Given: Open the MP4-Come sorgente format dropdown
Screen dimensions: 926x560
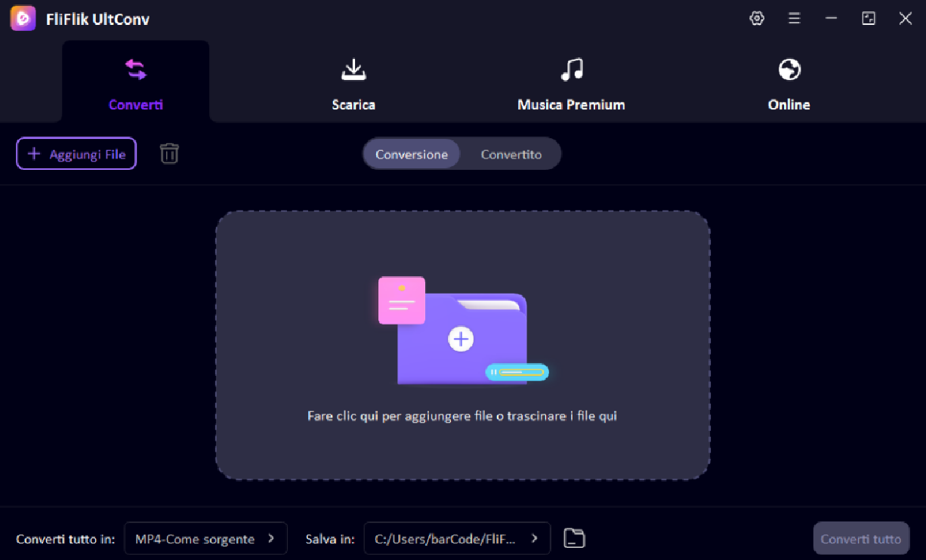Looking at the screenshot, I should (x=205, y=539).
